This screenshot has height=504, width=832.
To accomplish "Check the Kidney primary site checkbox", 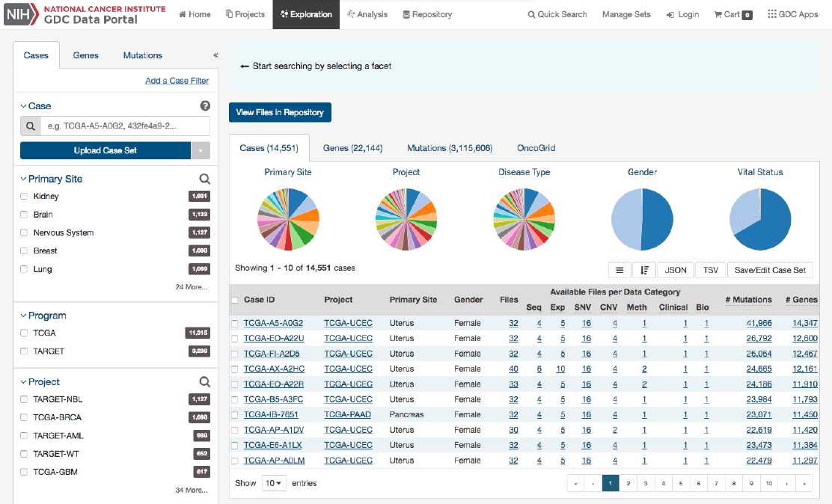I will click(24, 197).
